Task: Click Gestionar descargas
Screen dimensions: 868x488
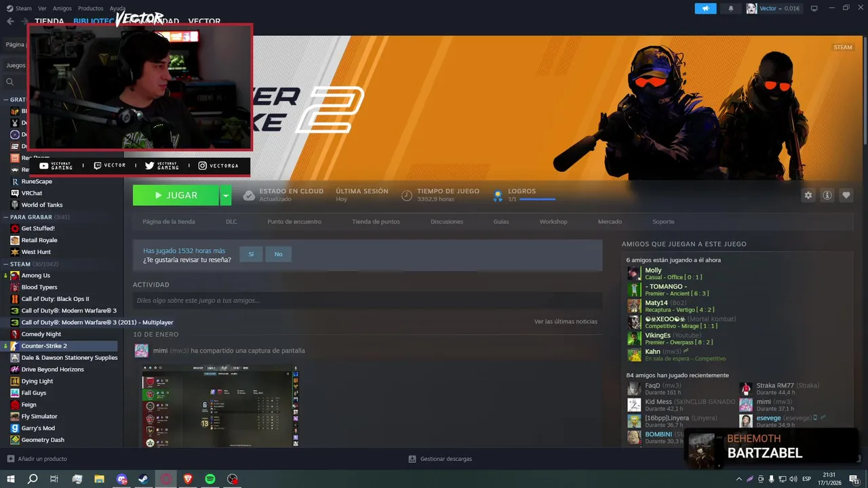Action: coord(446,459)
